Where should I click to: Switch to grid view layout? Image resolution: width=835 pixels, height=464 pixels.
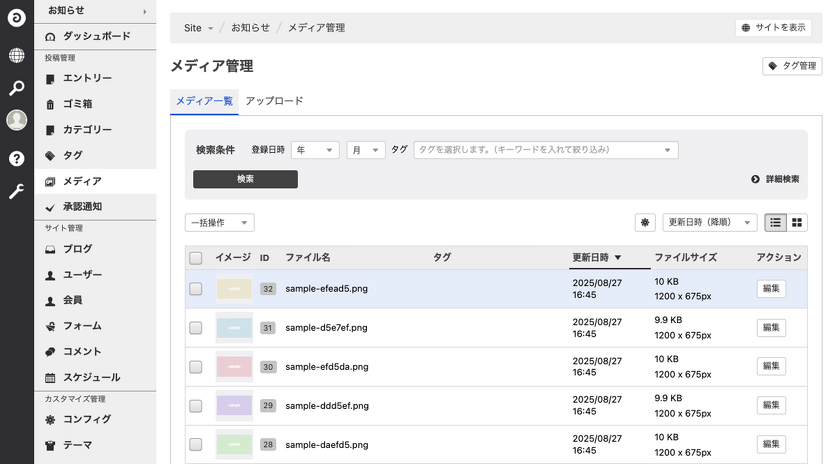click(798, 223)
